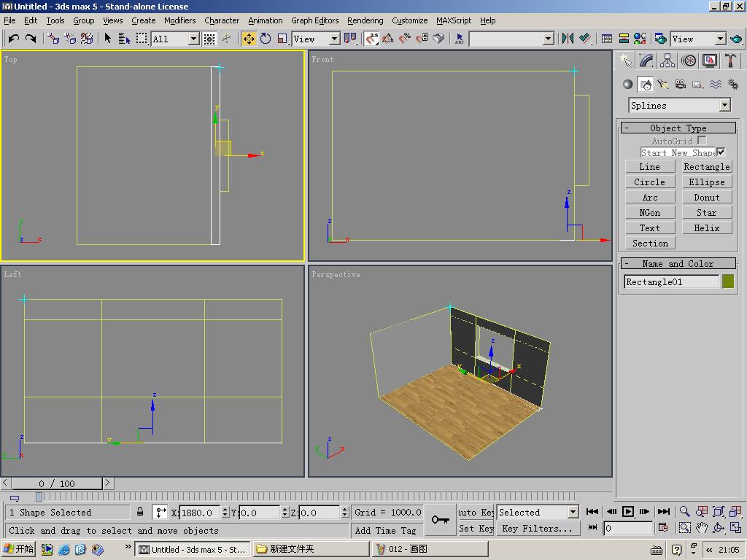The height and width of the screenshot is (560, 747).
Task: Open the Rendering menu
Action: 365,20
